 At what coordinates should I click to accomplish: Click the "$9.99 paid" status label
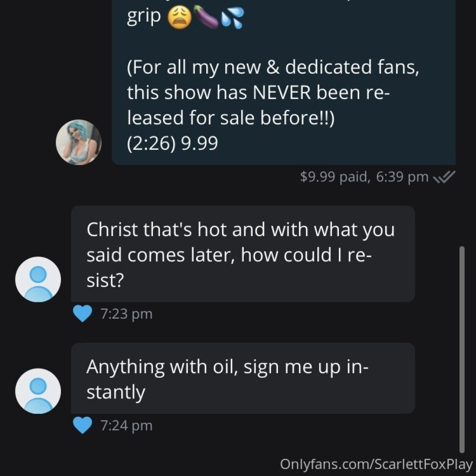(334, 177)
